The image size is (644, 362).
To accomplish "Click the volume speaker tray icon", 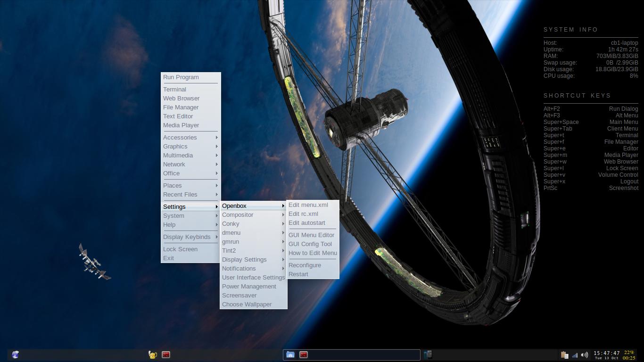I will pos(585,355).
